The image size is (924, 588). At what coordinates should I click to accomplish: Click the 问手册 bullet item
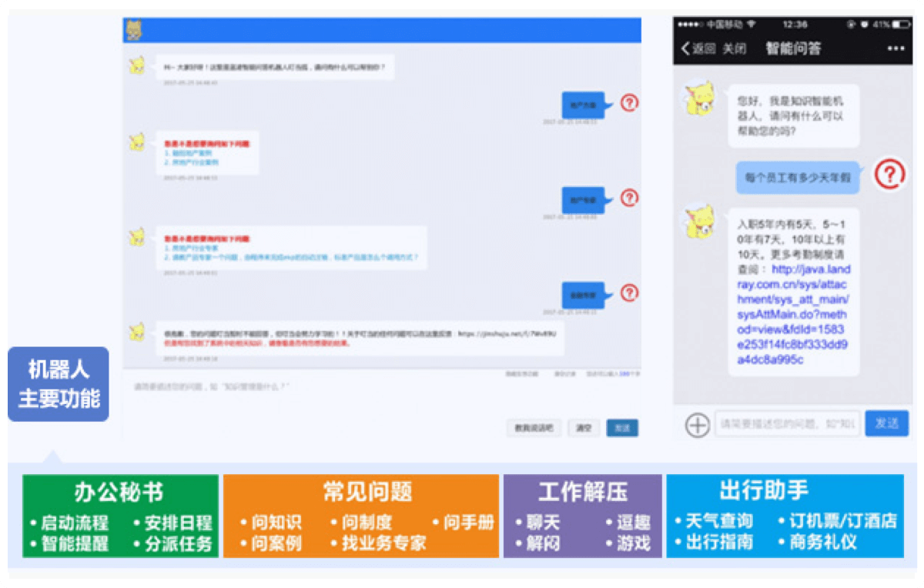click(464, 523)
